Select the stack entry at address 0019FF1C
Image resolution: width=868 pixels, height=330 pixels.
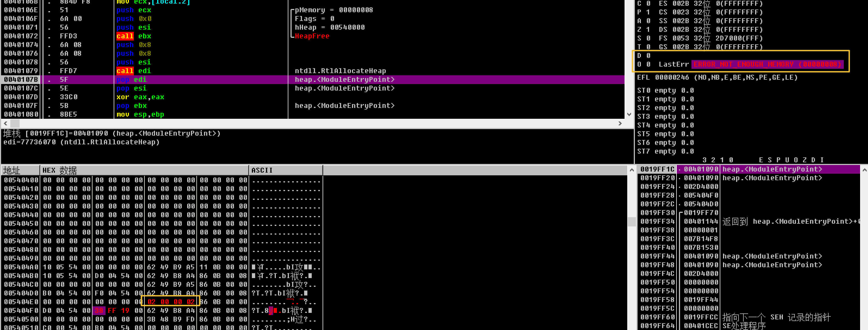(x=748, y=169)
